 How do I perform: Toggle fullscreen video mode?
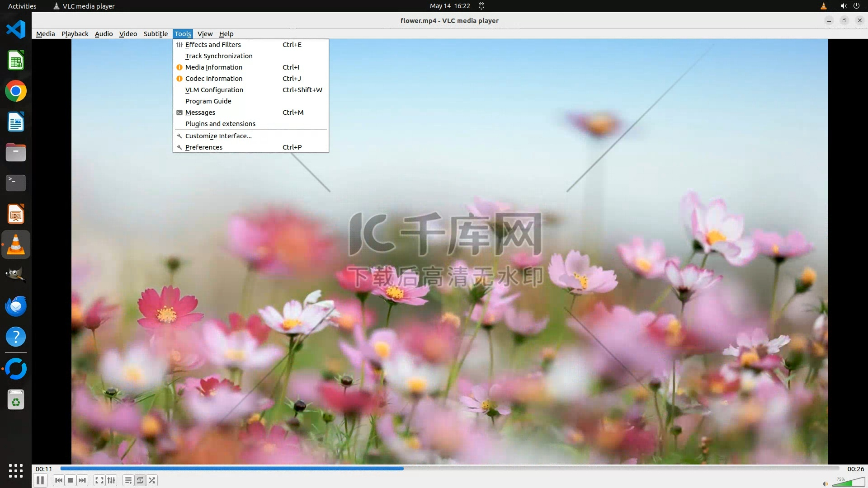[x=99, y=480]
